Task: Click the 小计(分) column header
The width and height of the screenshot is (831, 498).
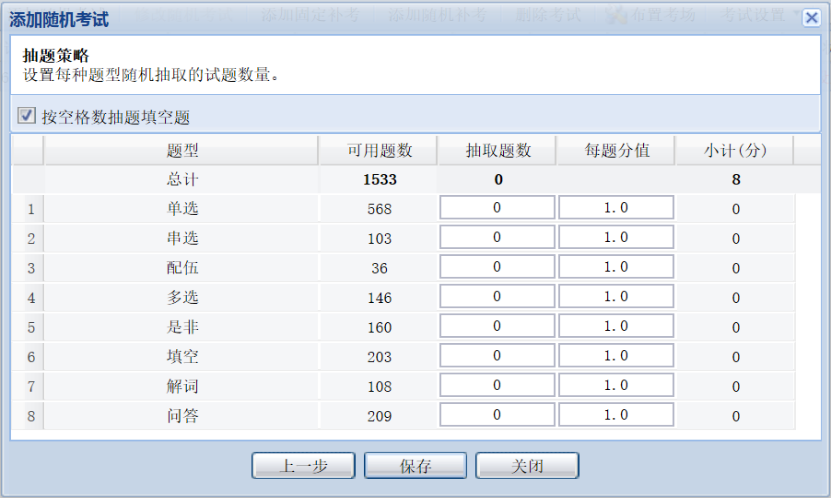Action: [x=735, y=151]
